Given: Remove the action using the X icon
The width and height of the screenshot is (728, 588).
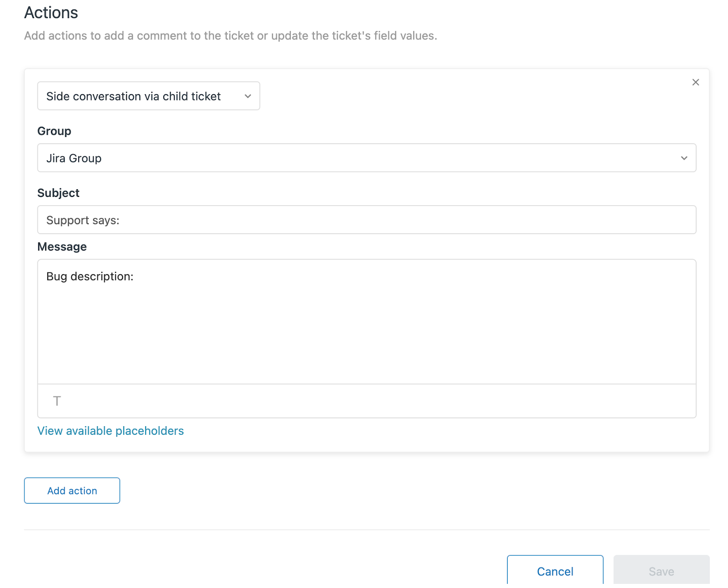Looking at the screenshot, I should [695, 82].
